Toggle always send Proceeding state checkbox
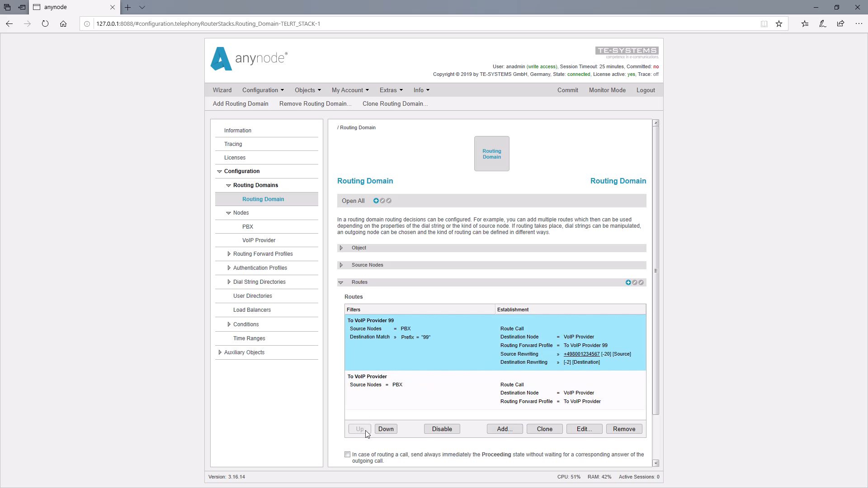The width and height of the screenshot is (868, 488). point(347,455)
